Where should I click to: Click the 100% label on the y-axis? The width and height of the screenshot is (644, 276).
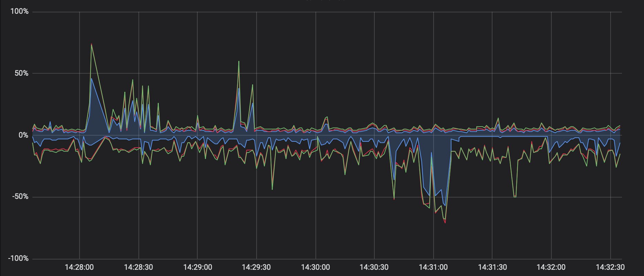point(19,12)
